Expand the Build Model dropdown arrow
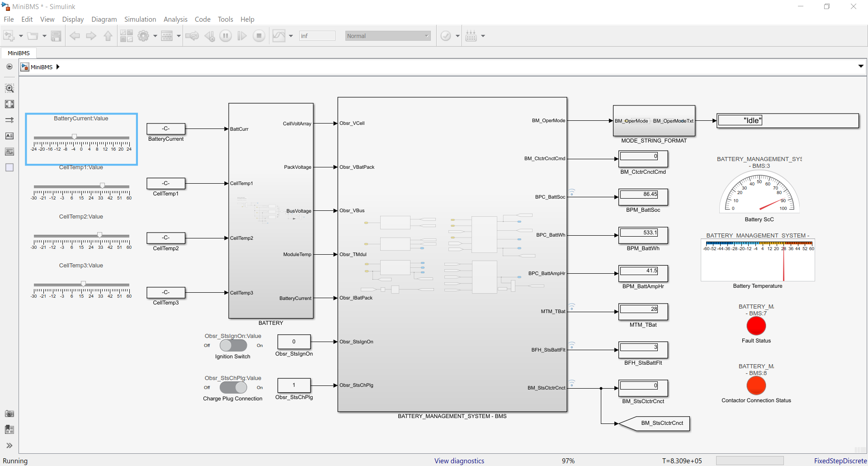Image resolution: width=868 pixels, height=466 pixels. 483,36
